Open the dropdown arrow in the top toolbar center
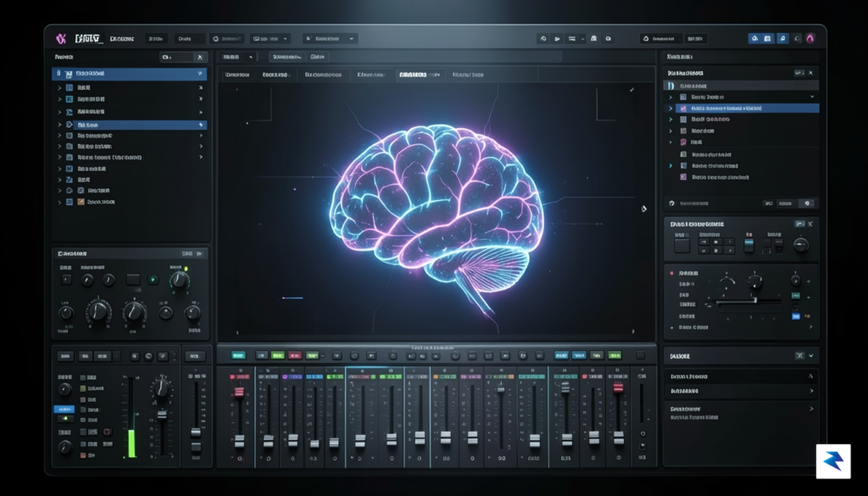 pos(351,39)
